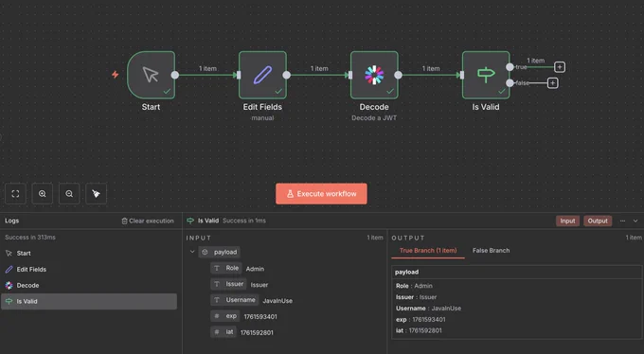The height and width of the screenshot is (354, 644).
Task: Collapse the payload tree in Input
Action: (x=192, y=252)
